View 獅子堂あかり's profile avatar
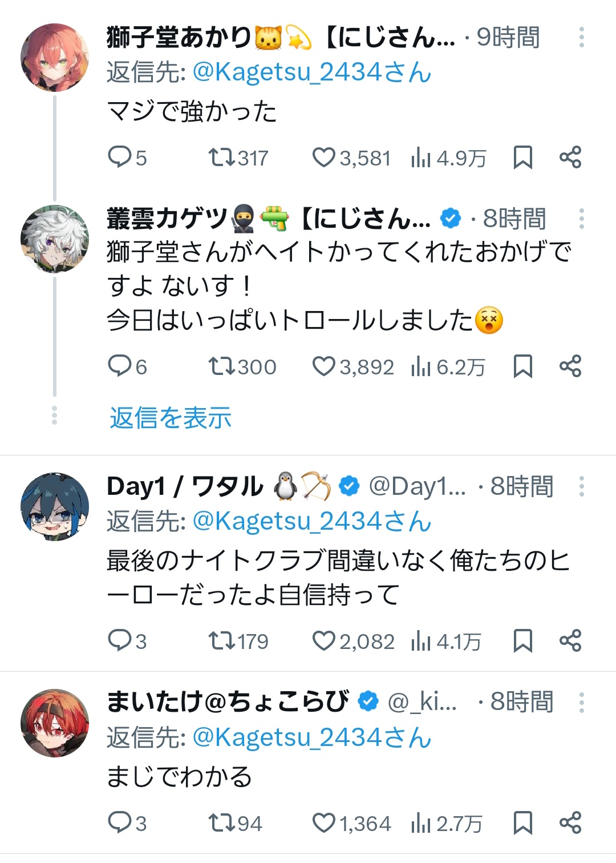The width and height of the screenshot is (616, 863). 55,57
